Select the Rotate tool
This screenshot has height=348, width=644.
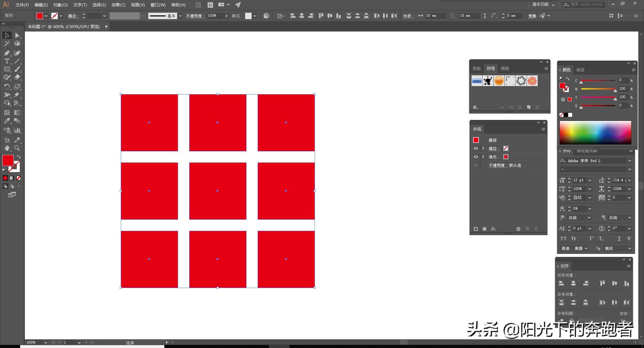click(x=7, y=87)
